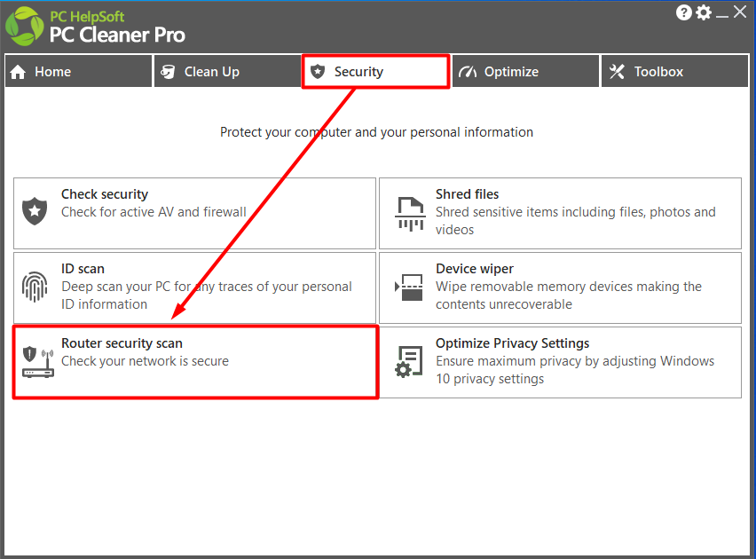Click 'Deep scan your PC' description text
This screenshot has height=559, width=756.
pyautogui.click(x=207, y=295)
